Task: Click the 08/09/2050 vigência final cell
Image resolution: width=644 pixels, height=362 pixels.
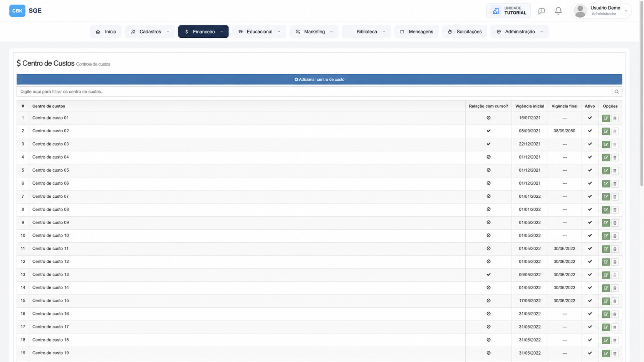Action: [x=564, y=131]
